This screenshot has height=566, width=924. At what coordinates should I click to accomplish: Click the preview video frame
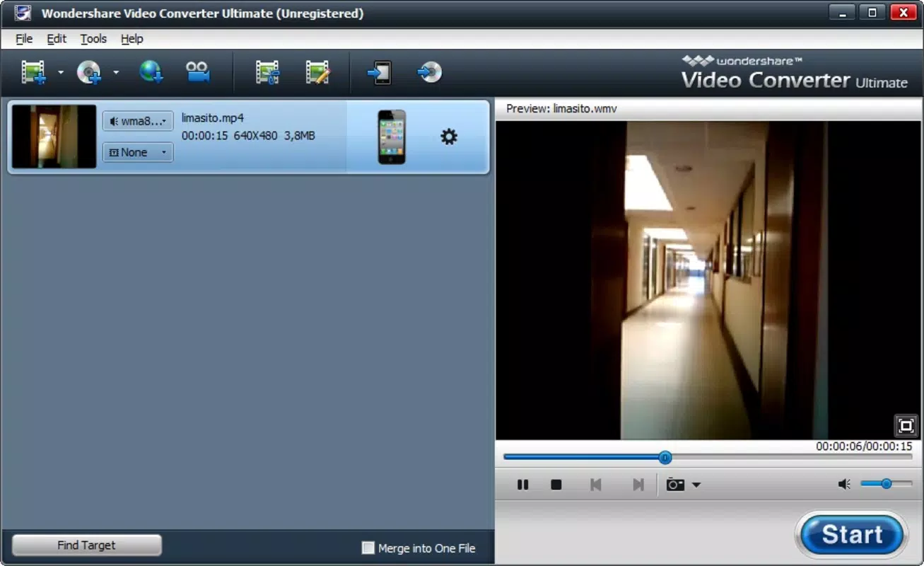709,280
